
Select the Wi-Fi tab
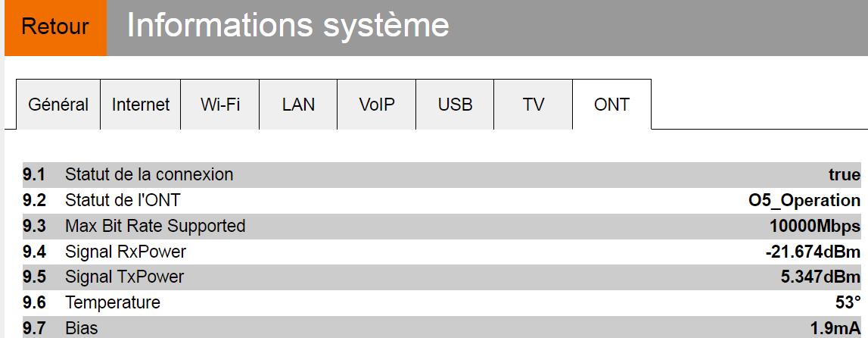[220, 105]
